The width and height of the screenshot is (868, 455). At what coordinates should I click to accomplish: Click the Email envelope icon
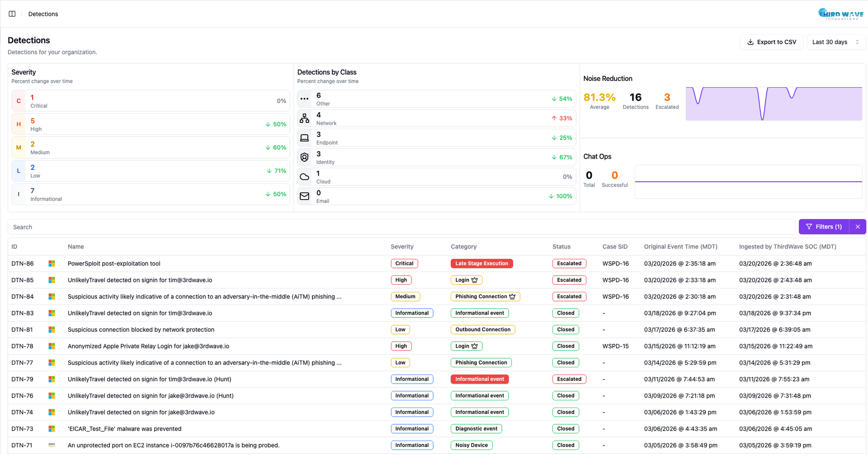(305, 196)
